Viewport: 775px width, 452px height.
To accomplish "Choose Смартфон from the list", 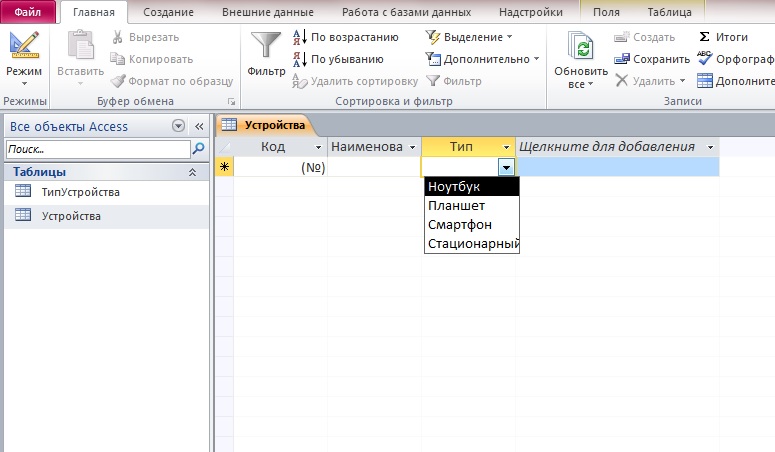I will pyautogui.click(x=472, y=225).
